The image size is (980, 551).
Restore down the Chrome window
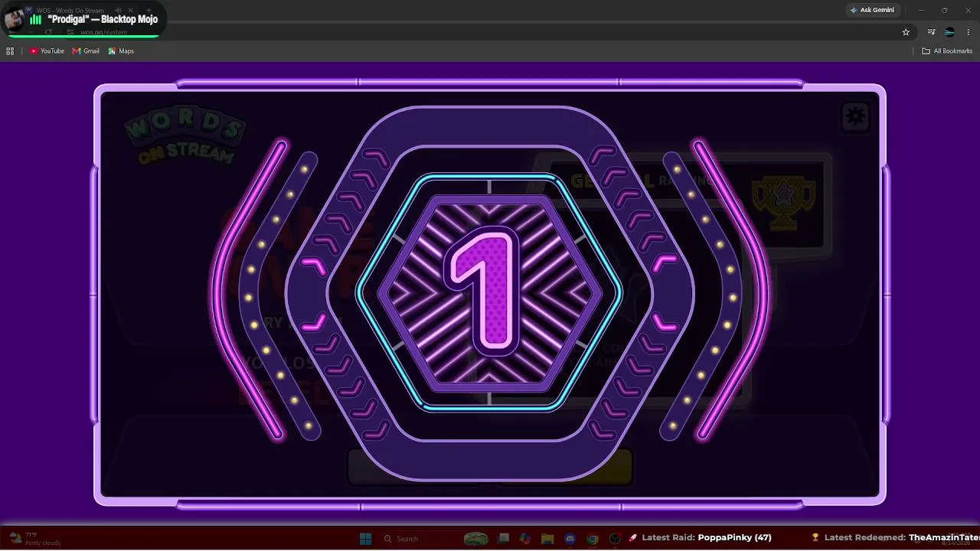[945, 10]
